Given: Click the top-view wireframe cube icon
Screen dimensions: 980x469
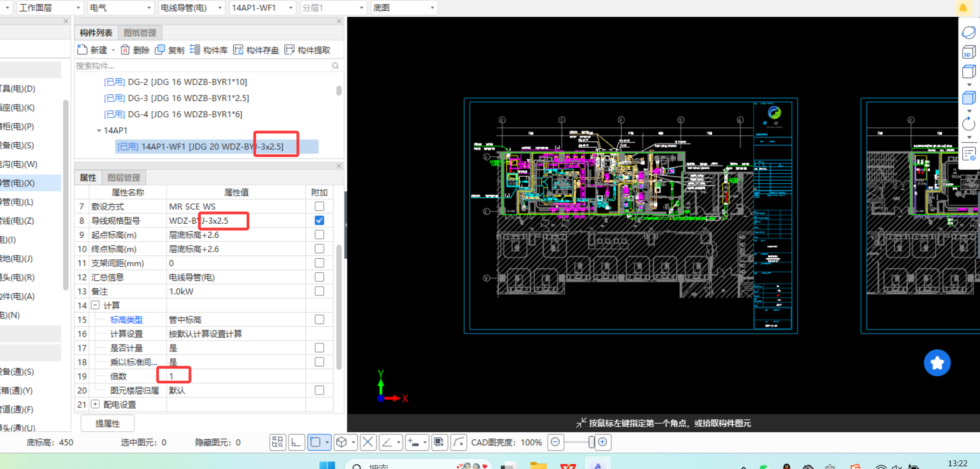Looking at the screenshot, I should (969, 71).
